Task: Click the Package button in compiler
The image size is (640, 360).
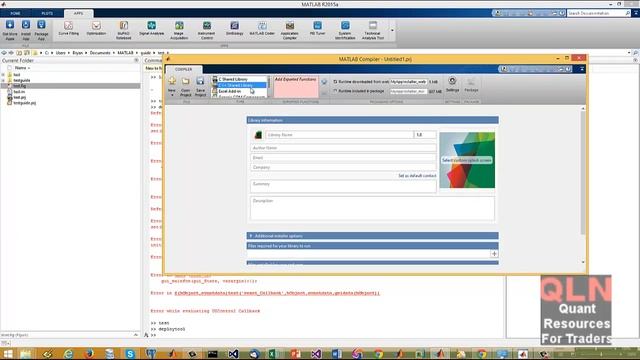Action: point(471,84)
